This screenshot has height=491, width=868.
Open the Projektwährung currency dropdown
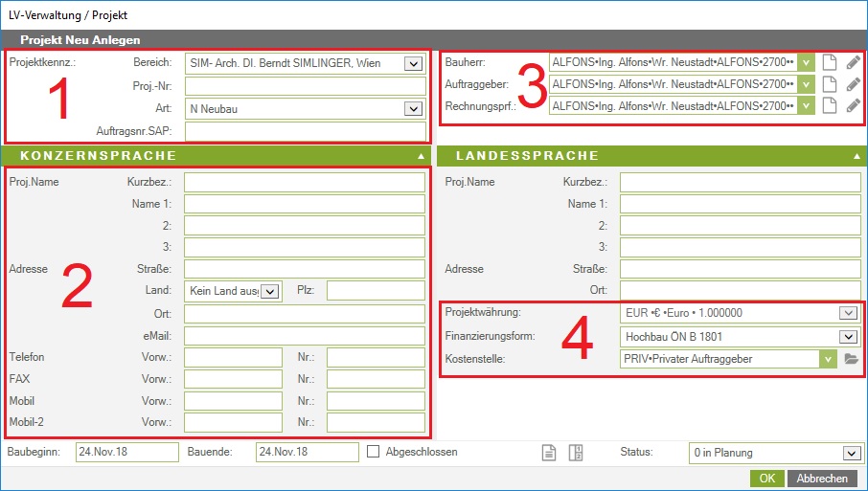click(847, 313)
